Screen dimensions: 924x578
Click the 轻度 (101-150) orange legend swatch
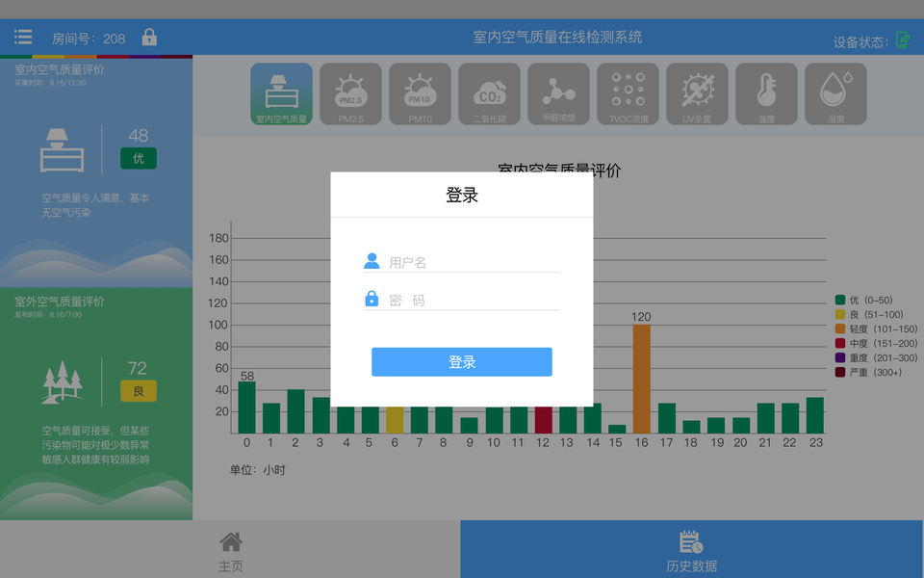point(840,329)
